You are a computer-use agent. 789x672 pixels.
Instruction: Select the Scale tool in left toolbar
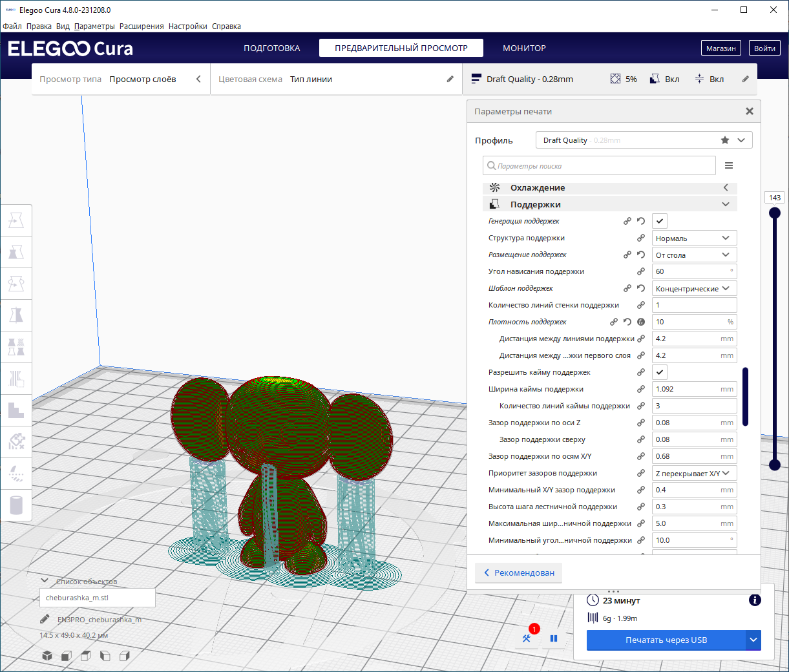click(x=16, y=252)
